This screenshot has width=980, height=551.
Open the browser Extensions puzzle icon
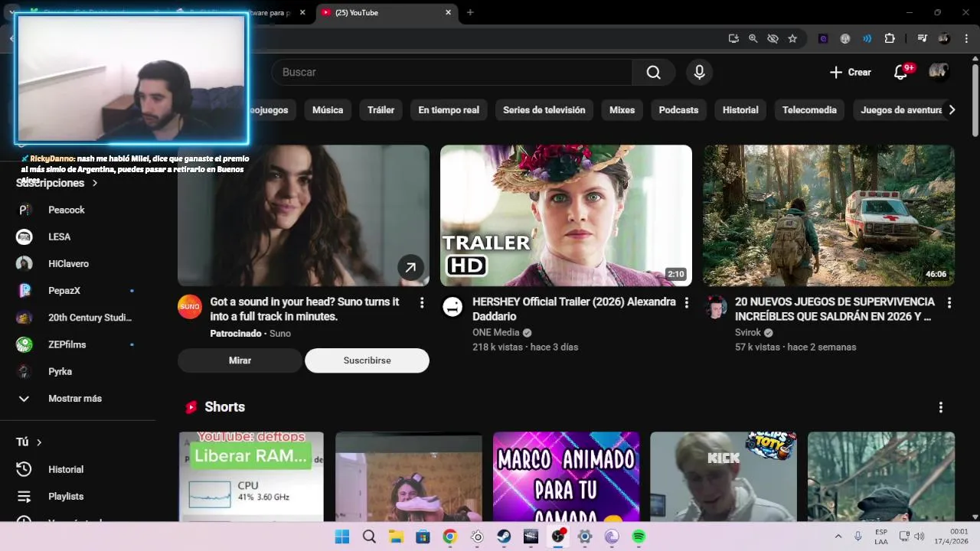point(890,38)
